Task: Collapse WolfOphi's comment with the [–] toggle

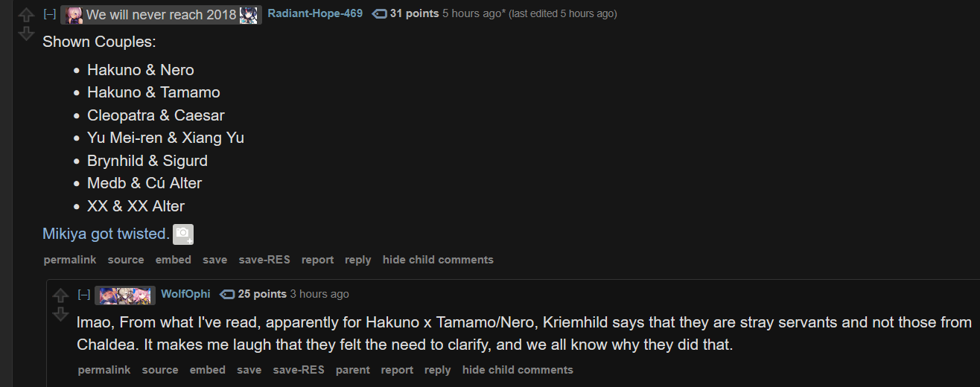Action: [84, 295]
